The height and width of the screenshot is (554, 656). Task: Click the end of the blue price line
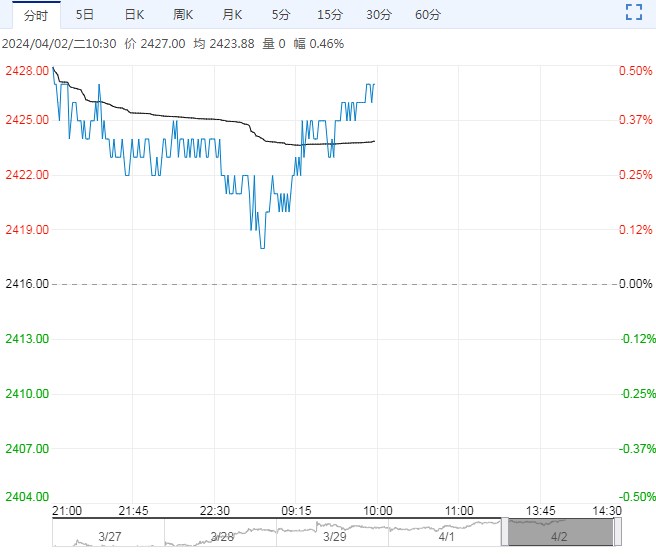(374, 85)
